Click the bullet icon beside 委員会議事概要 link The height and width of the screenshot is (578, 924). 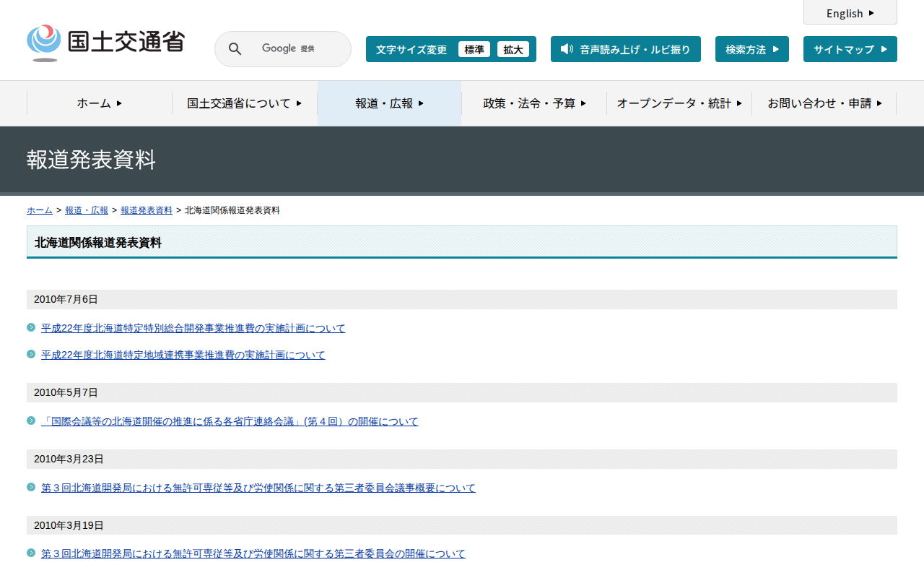[x=31, y=487]
